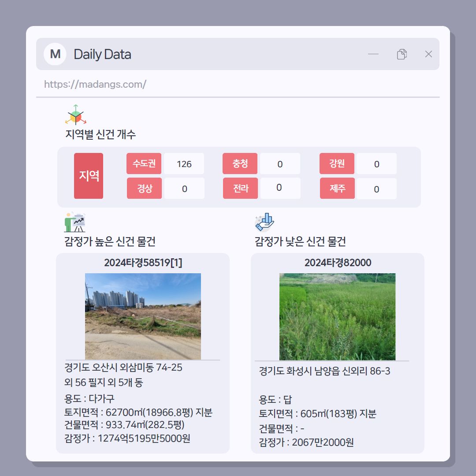
Task: Click the 외 56 필지 외 5개 동 line
Action: click(104, 382)
